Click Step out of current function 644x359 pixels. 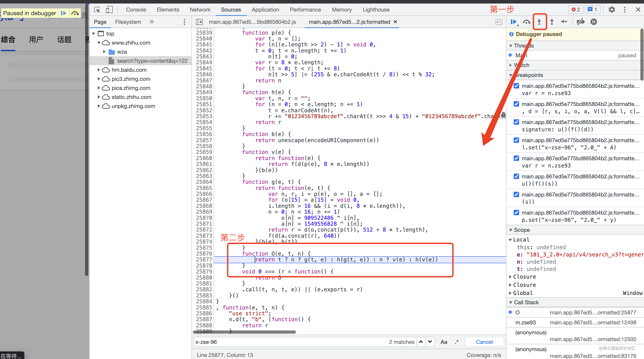click(x=552, y=22)
